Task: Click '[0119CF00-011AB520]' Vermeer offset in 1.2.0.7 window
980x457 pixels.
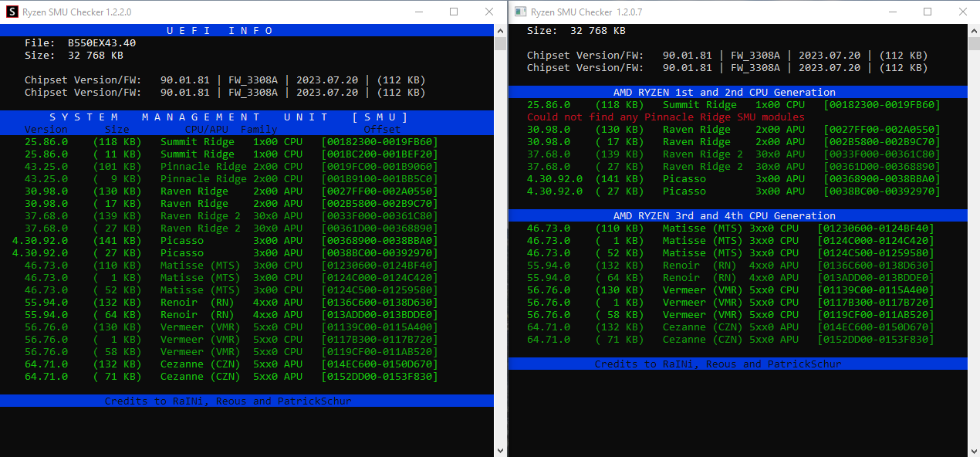Action: (876, 315)
